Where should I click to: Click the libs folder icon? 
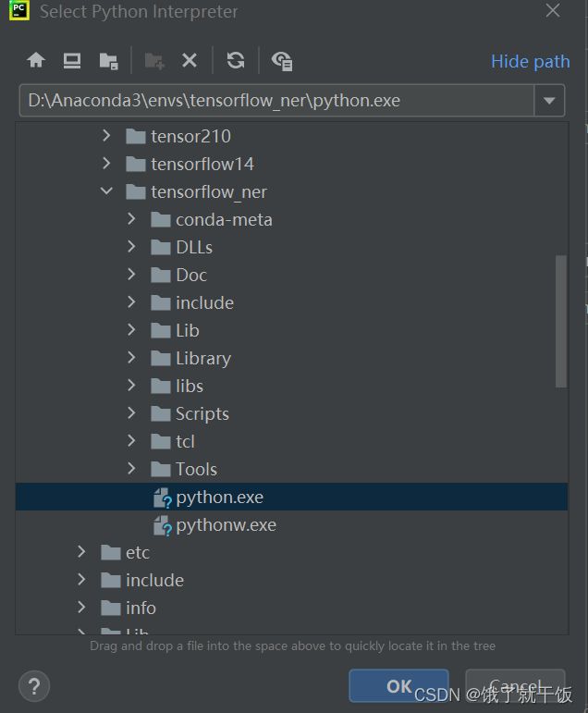(161, 386)
